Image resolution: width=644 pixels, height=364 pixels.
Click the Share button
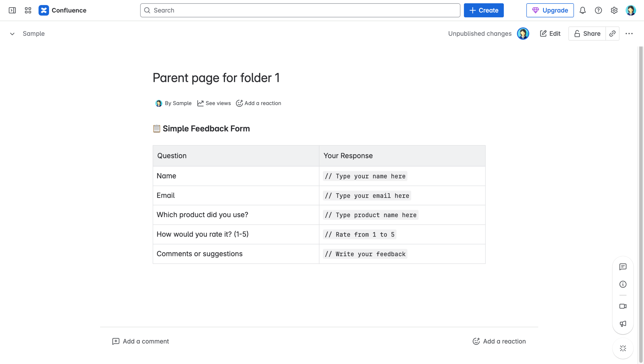587,34
